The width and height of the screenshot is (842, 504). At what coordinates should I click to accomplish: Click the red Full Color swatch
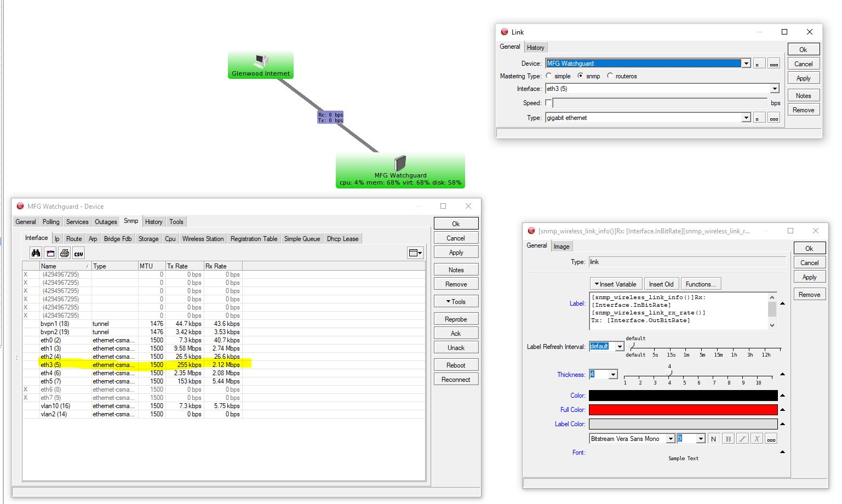683,410
